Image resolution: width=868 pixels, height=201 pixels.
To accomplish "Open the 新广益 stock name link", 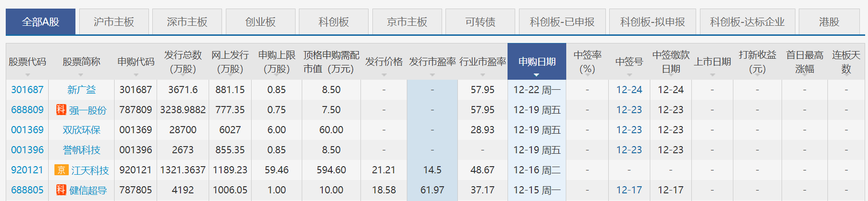I will pos(81,90).
